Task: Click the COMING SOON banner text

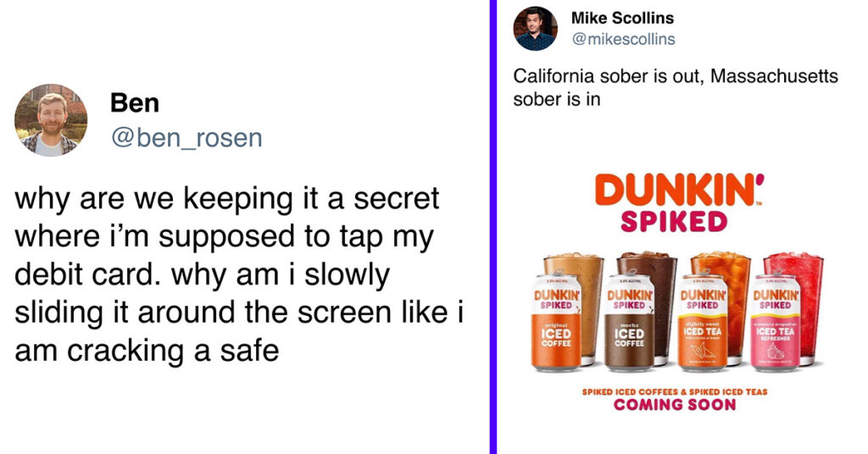Action: point(675,405)
